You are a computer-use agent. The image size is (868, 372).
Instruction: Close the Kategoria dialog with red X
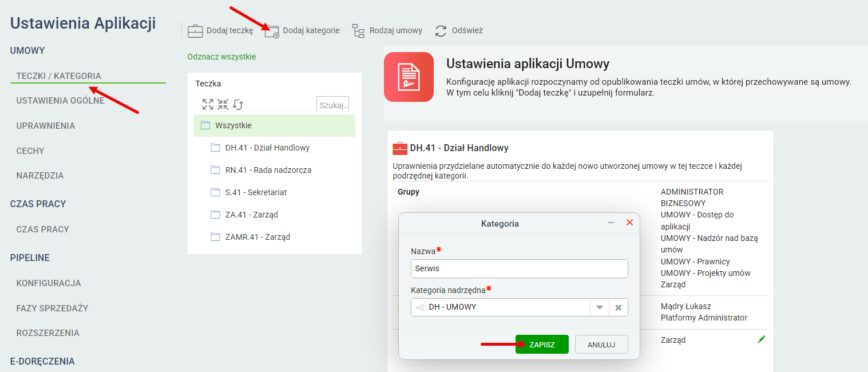[x=629, y=223]
